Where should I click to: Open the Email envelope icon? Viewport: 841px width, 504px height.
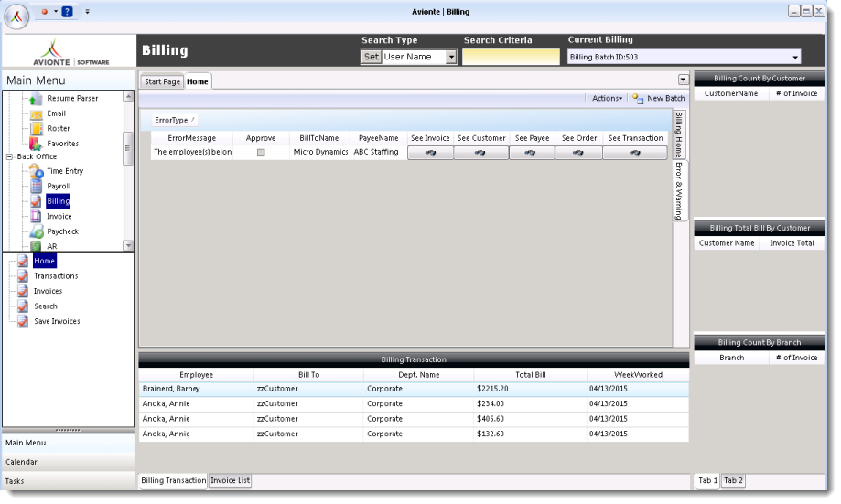pyautogui.click(x=36, y=113)
